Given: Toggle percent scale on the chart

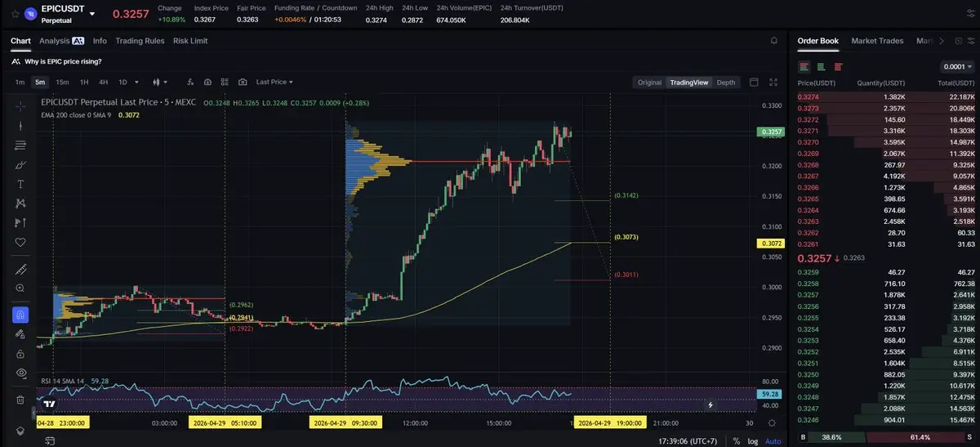Looking at the screenshot, I should tap(736, 440).
